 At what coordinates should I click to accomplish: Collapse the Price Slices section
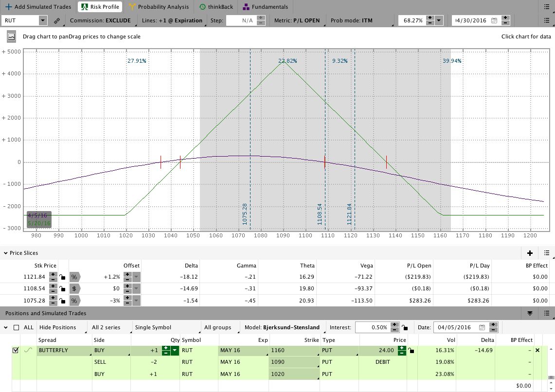click(6, 253)
